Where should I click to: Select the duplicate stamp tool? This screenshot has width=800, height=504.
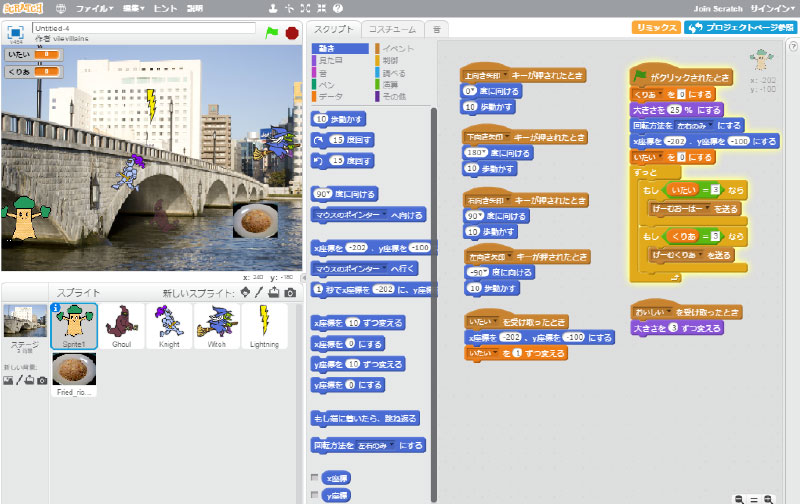click(273, 8)
